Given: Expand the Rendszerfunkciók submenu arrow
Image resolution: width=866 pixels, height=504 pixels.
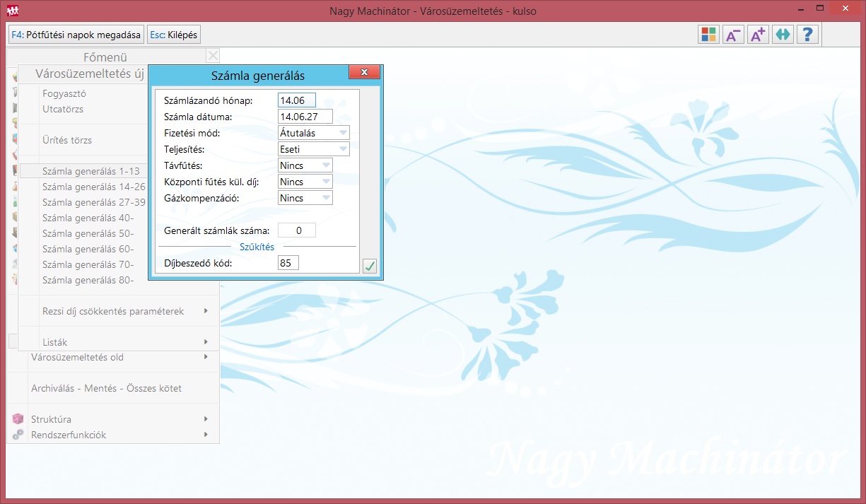Looking at the screenshot, I should (206, 435).
